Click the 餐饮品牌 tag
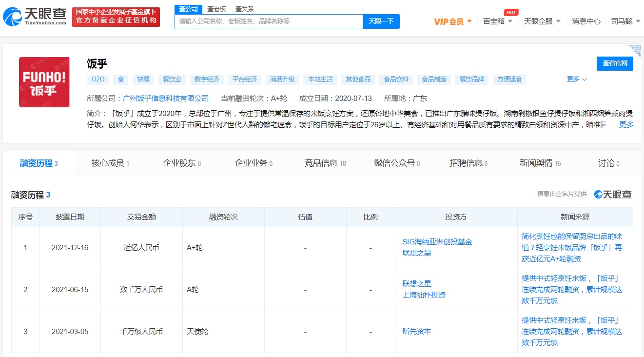Viewport: 644px width, 357px height. [x=472, y=79]
